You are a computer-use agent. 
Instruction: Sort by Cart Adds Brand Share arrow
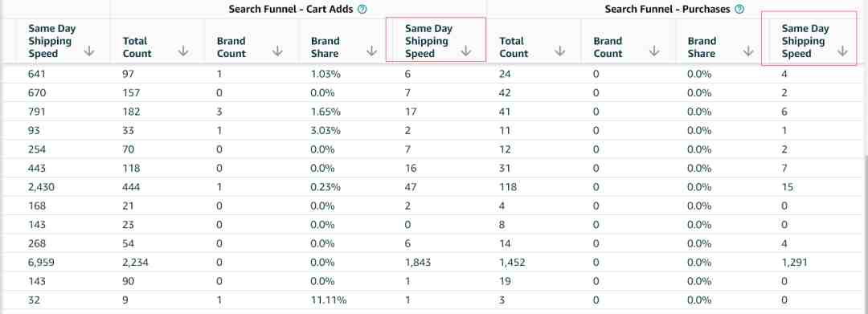point(371,51)
